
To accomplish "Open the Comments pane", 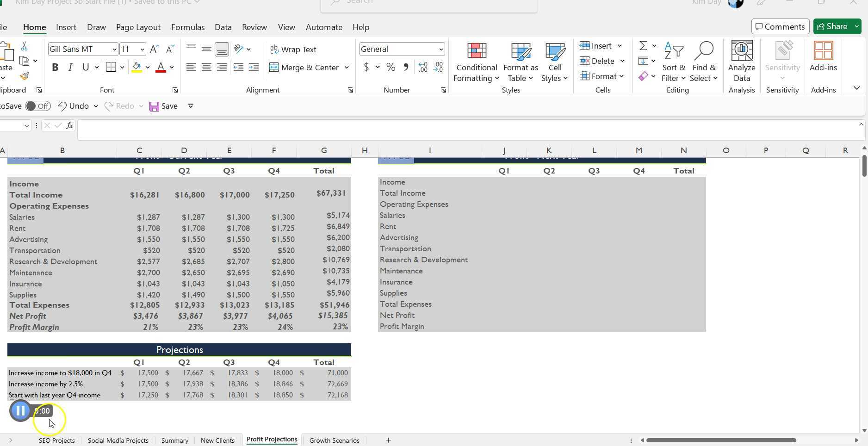I will click(x=780, y=26).
